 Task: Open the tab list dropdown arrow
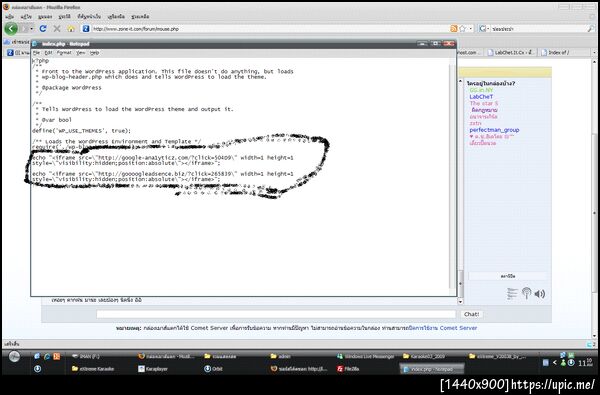pyautogui.click(x=594, y=52)
